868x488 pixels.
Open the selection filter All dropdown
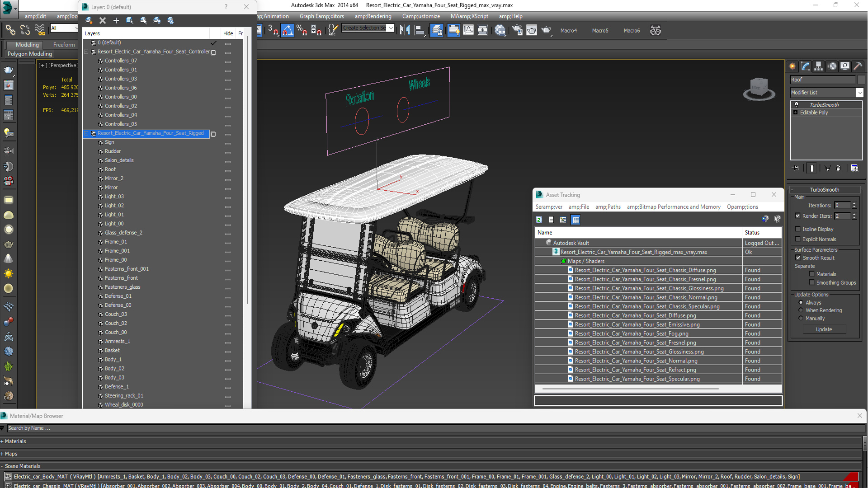[64, 28]
